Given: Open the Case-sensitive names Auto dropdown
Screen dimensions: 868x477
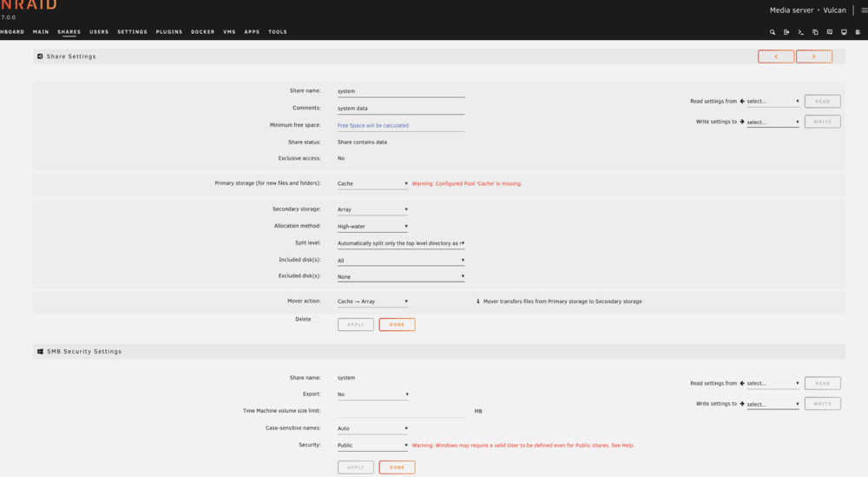Looking at the screenshot, I should click(x=372, y=428).
